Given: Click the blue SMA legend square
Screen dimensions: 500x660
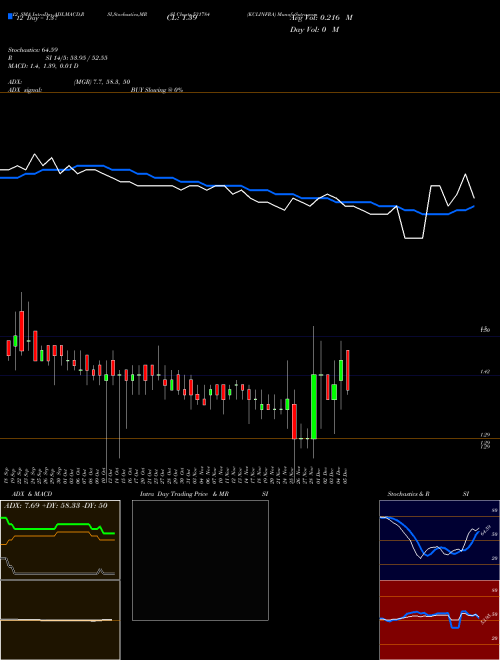Looking at the screenshot, I should [10, 16].
